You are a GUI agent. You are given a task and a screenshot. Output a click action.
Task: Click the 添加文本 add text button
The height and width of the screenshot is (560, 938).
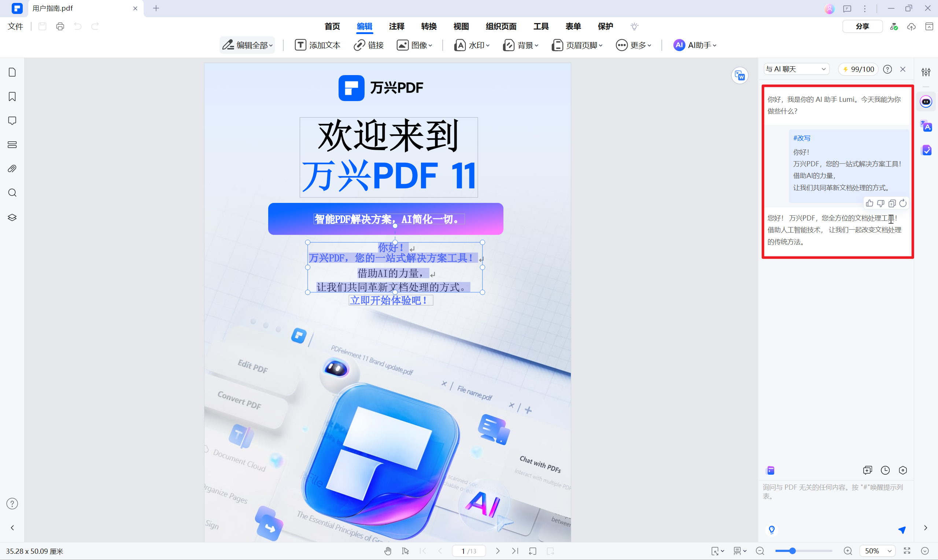pos(317,45)
